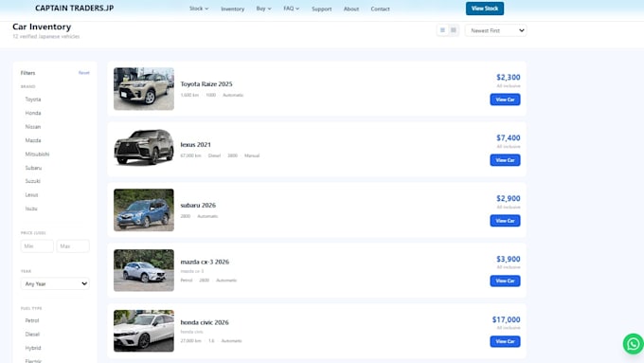Click the mazda cx-3 2026 title
The image size is (644, 363).
tap(205, 262)
